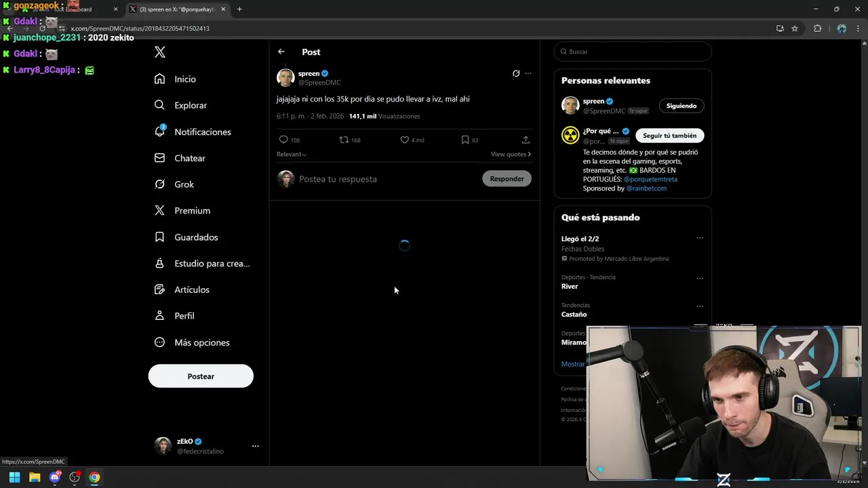Click the Grok explain icon on the post

(x=516, y=73)
